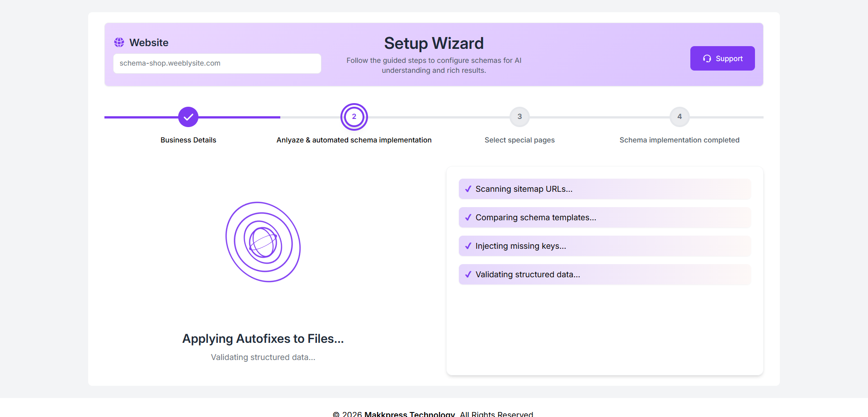This screenshot has height=417, width=868.
Task: Click Anlyaze & automated schema implementation label
Action: pyautogui.click(x=354, y=140)
